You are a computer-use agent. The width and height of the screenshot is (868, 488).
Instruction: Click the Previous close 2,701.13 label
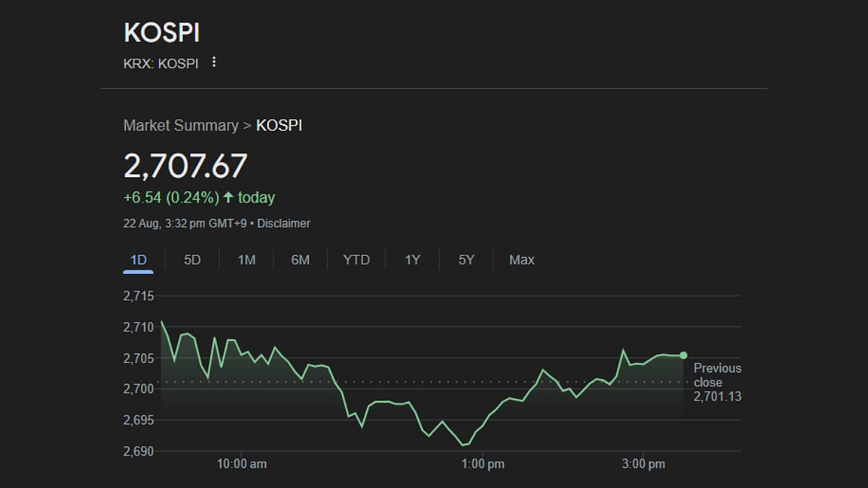(717, 382)
